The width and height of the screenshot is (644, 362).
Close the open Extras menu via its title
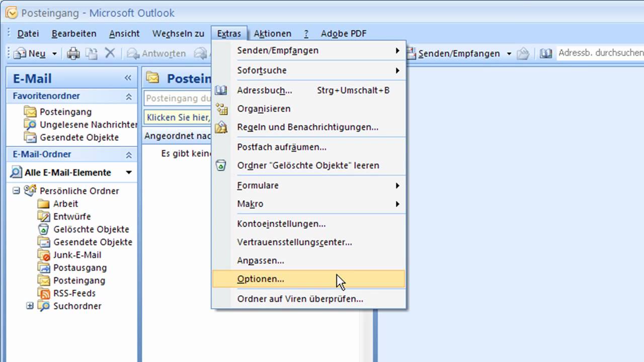point(229,34)
